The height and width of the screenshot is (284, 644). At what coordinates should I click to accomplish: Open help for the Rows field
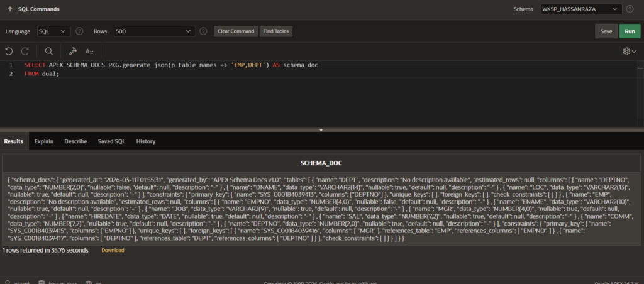pos(203,31)
